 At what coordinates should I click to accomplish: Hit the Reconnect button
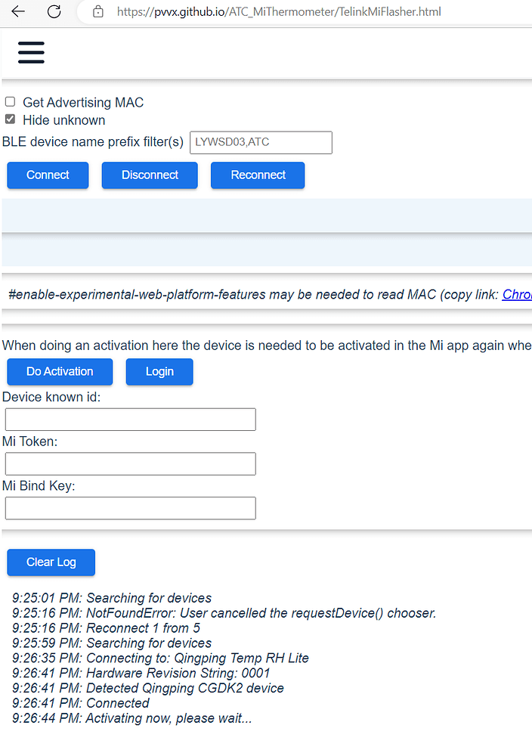point(258,175)
